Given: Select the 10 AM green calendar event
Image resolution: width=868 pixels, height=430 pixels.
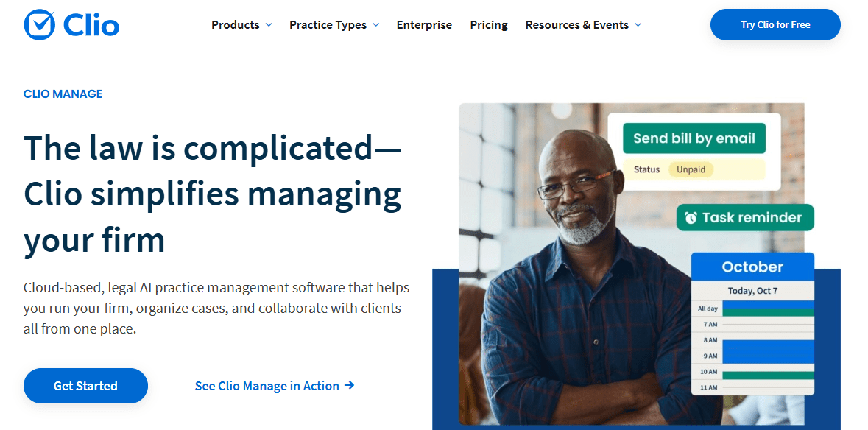Looking at the screenshot, I should coord(768,375).
